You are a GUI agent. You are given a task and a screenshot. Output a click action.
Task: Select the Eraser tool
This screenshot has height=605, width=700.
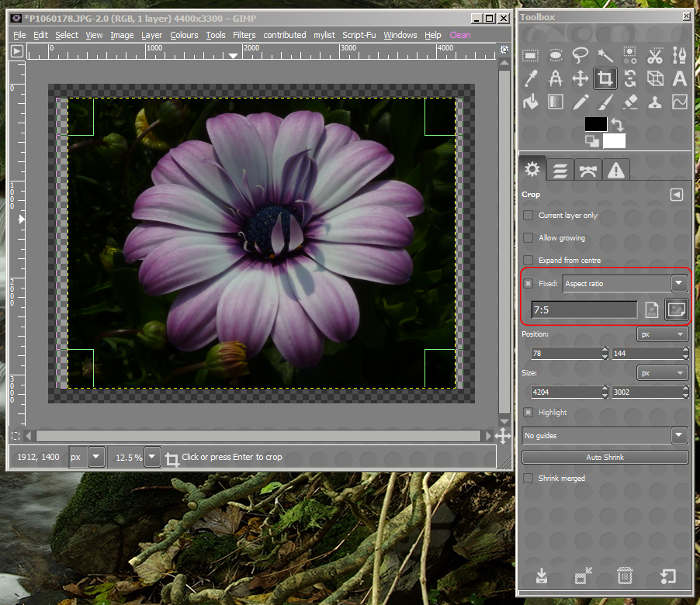pyautogui.click(x=629, y=102)
